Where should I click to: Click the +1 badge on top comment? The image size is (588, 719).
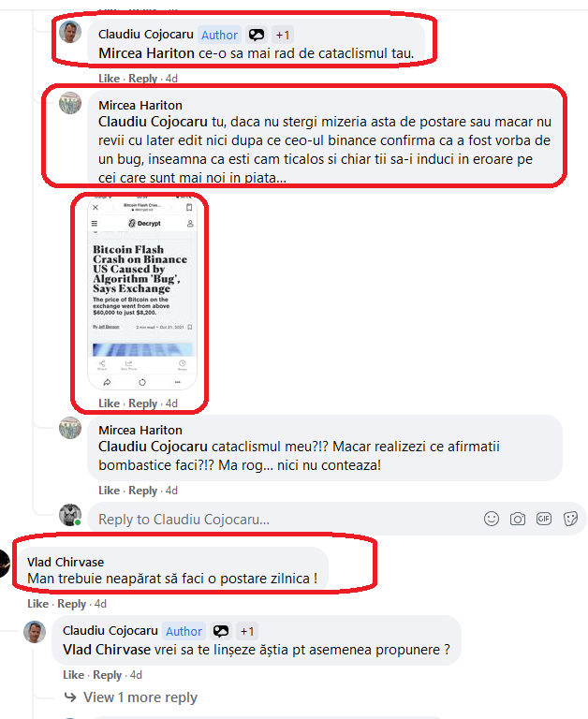click(283, 35)
